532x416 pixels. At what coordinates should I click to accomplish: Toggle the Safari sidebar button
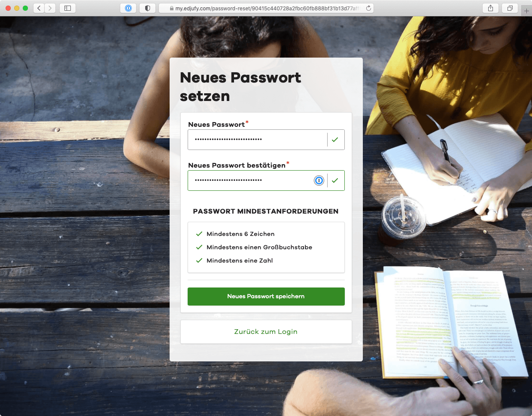point(67,8)
